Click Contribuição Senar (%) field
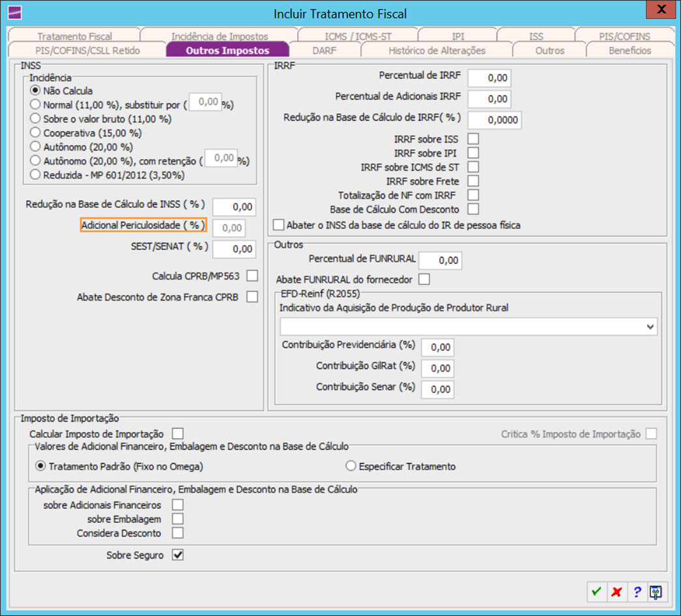681x616 pixels. [x=438, y=389]
